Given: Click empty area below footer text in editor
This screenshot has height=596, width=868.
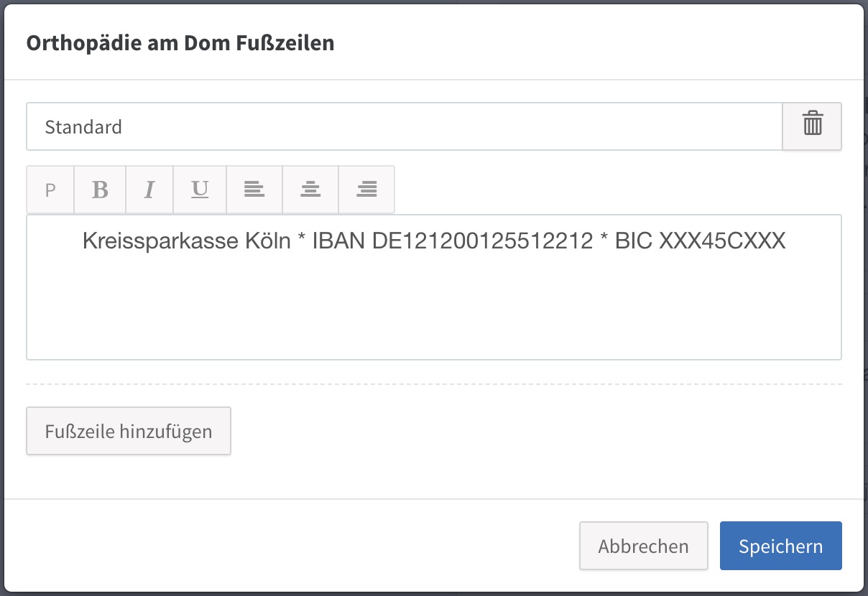Looking at the screenshot, I should tap(434, 309).
